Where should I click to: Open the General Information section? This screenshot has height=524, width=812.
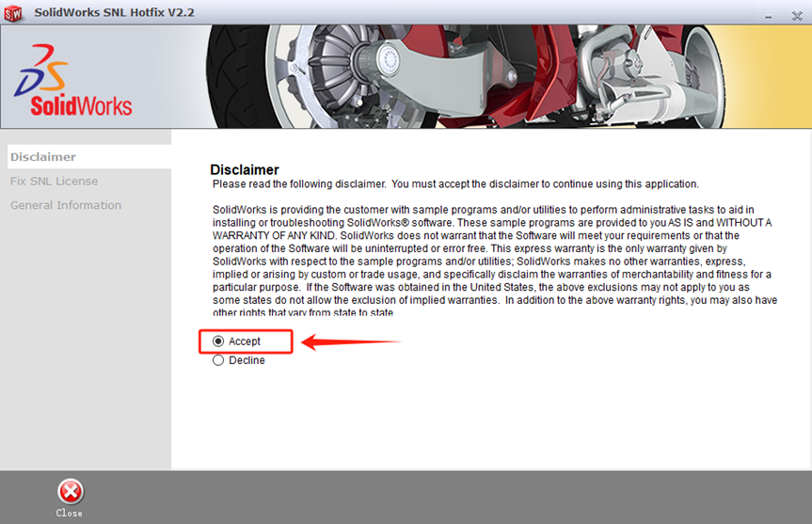coord(66,205)
